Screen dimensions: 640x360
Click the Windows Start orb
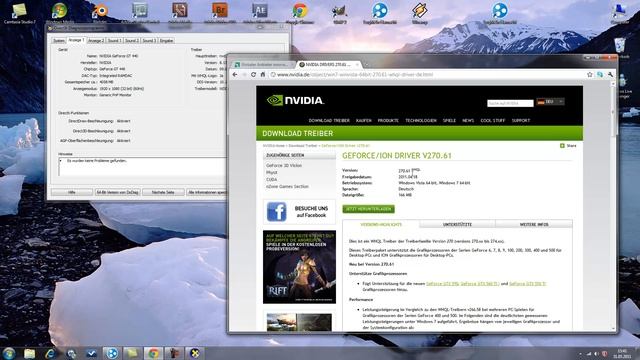[9, 353]
